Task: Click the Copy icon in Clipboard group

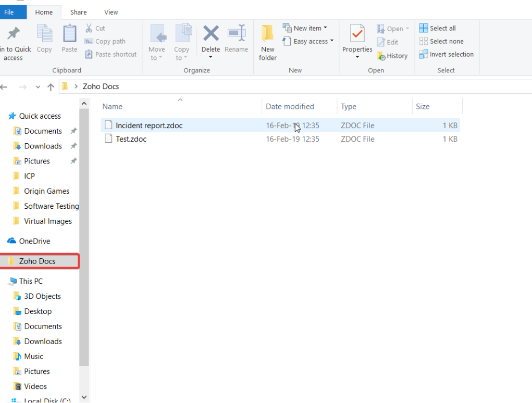Action: [44, 34]
